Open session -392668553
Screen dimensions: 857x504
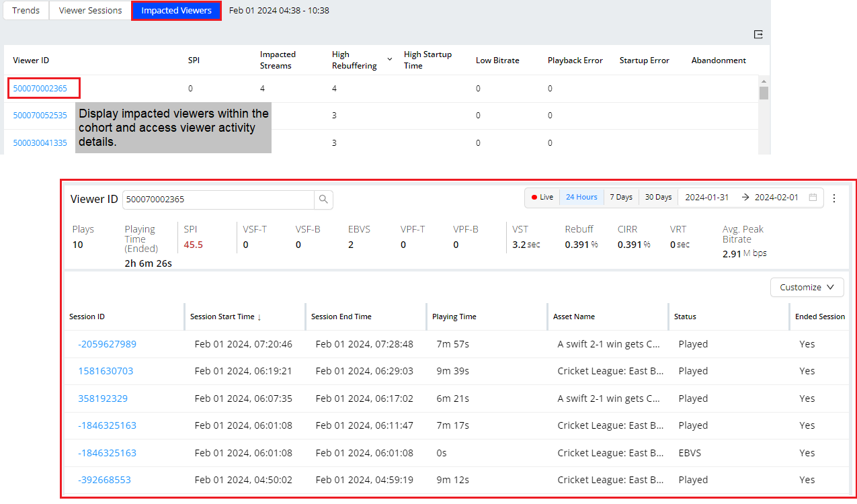[x=104, y=480]
